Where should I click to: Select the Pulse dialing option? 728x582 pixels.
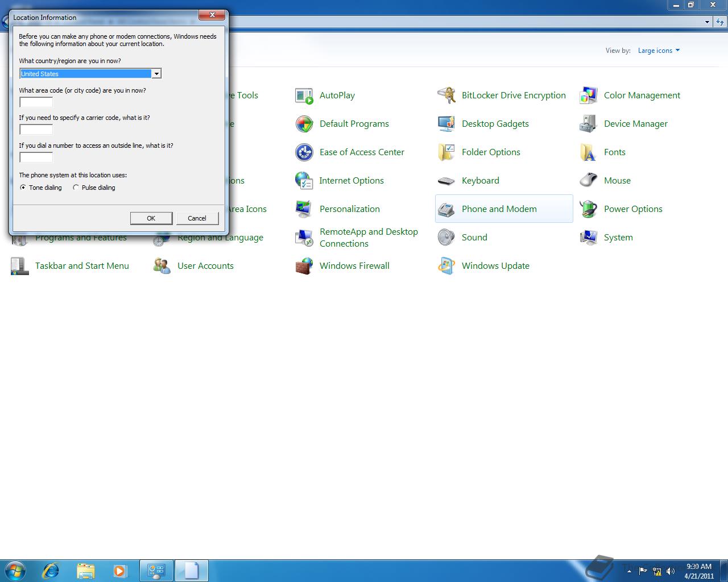click(x=94, y=188)
